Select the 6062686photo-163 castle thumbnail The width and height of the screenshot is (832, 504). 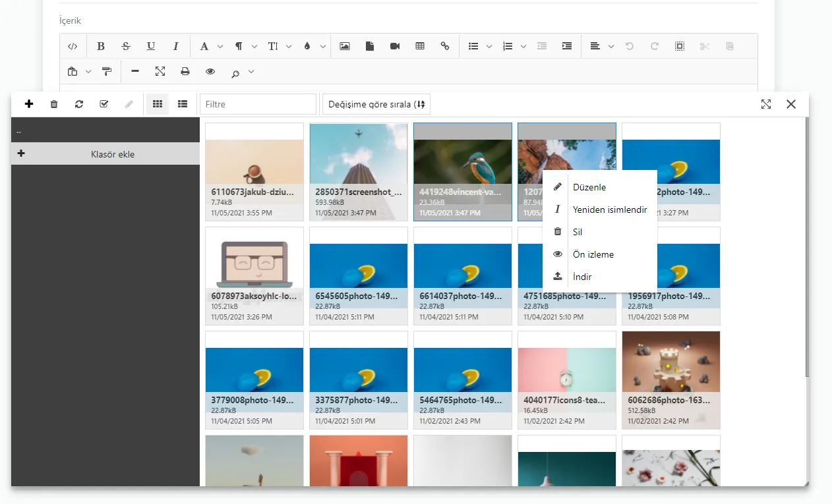coord(671,380)
